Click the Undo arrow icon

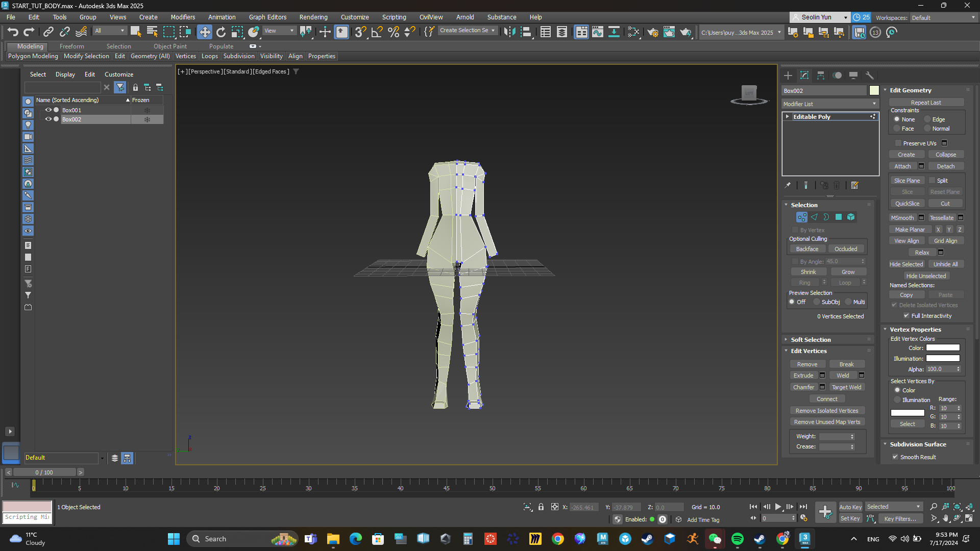coord(13,32)
